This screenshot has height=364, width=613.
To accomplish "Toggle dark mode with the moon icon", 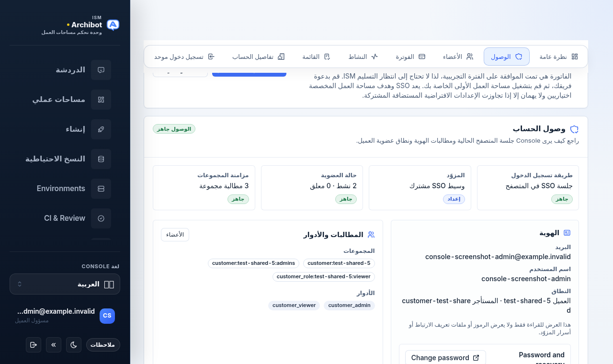I will click(x=74, y=345).
